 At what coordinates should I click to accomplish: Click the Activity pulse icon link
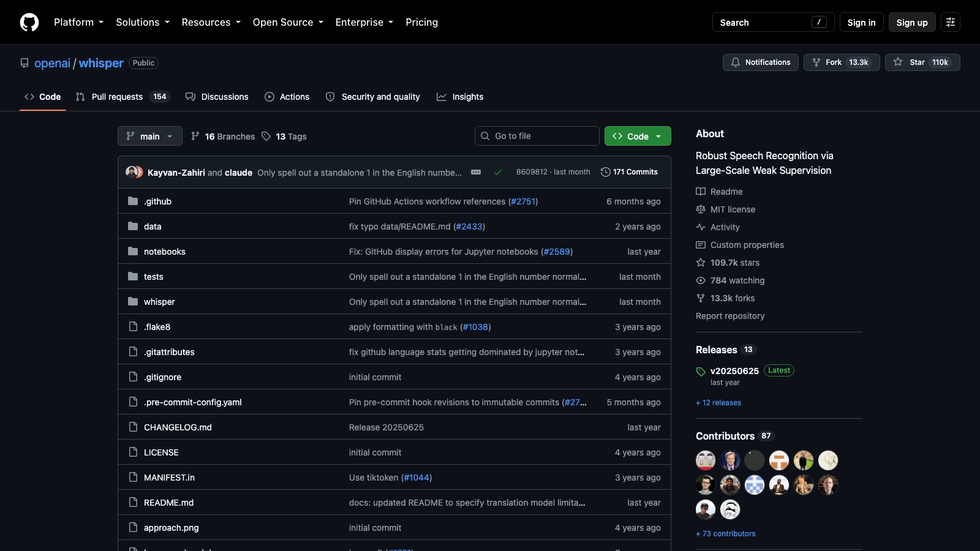(701, 227)
